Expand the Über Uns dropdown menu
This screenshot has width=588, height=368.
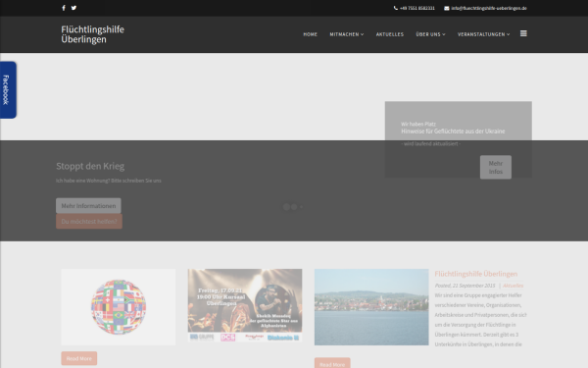[x=430, y=34]
